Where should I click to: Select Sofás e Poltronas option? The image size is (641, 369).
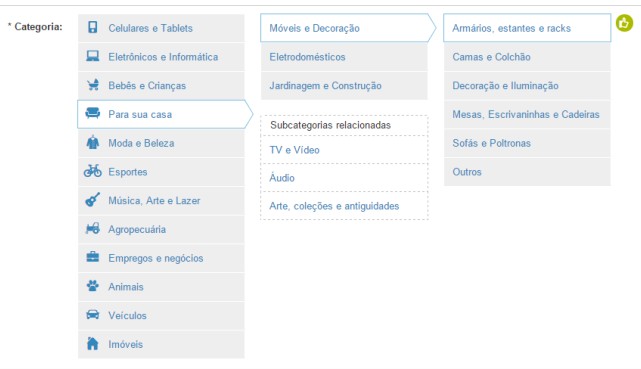tap(527, 143)
